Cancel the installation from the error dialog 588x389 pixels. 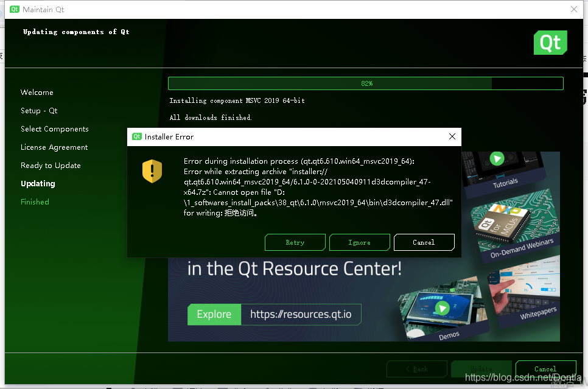424,242
